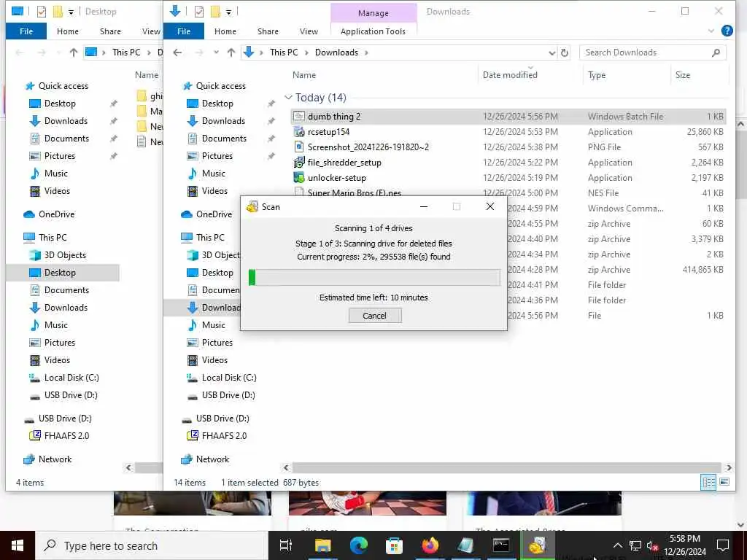Open Home tab in Downloads window
Viewport: 747px width, 560px height.
pyautogui.click(x=225, y=31)
